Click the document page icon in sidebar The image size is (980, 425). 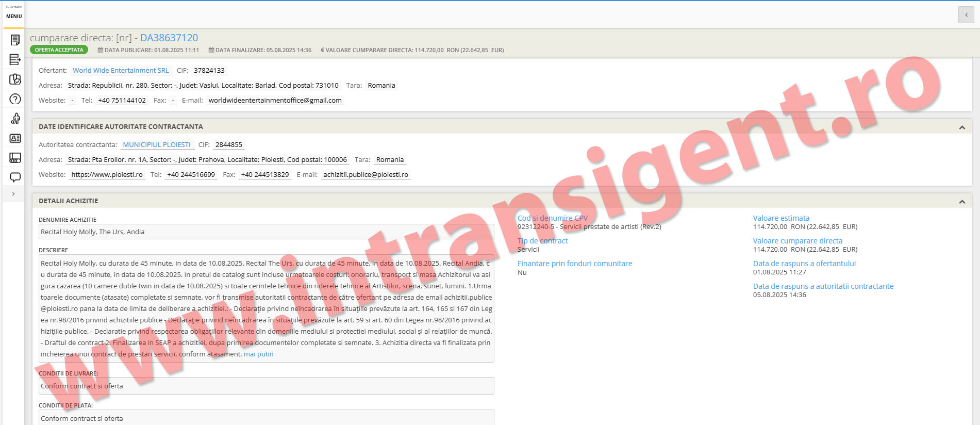pos(15,40)
